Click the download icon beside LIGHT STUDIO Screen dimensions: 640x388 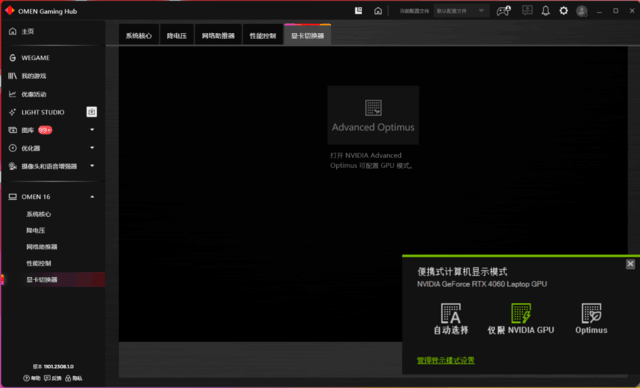(x=92, y=112)
